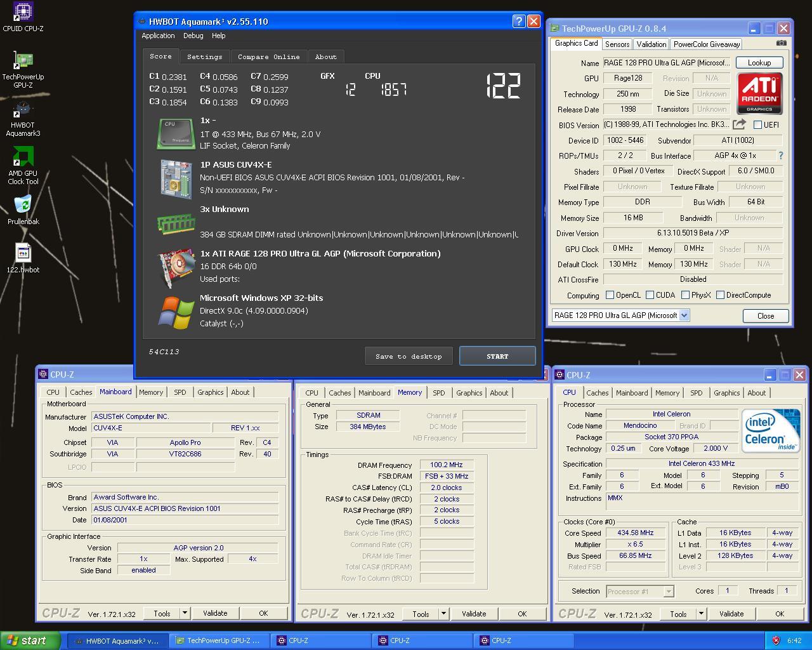The image size is (812, 650).
Task: Open Tools dropdown arrow in Mainboard CPU-Z
Action: click(185, 613)
